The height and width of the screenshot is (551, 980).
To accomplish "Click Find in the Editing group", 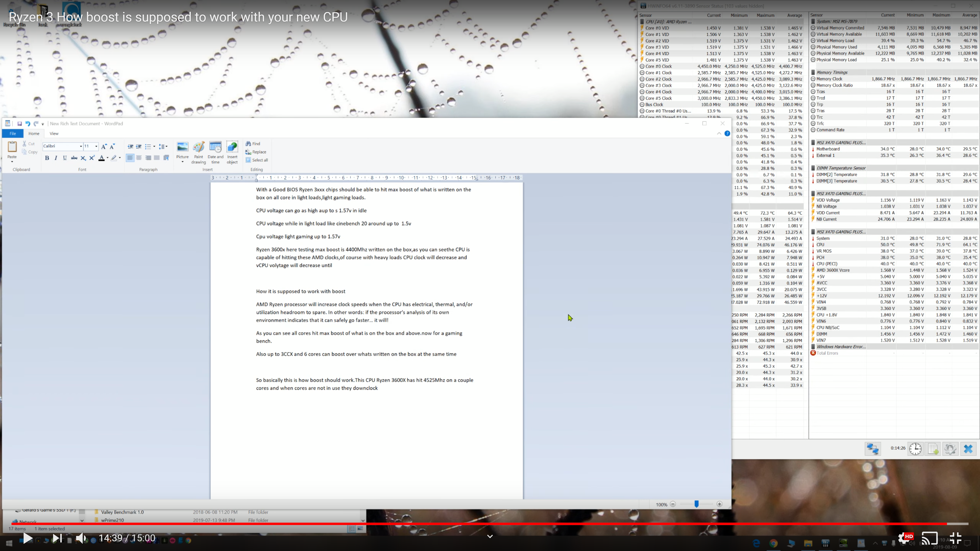I will [x=253, y=144].
